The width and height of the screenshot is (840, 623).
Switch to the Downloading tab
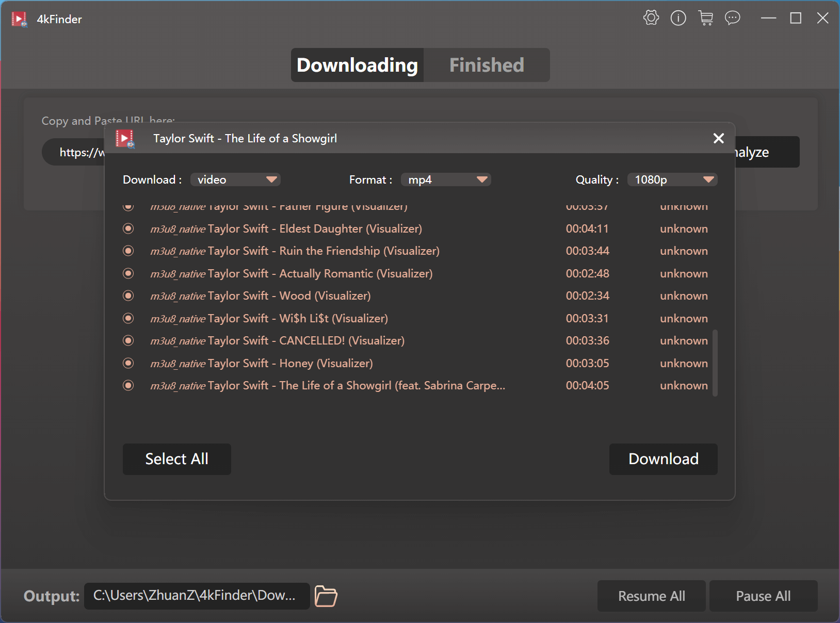[x=357, y=65]
